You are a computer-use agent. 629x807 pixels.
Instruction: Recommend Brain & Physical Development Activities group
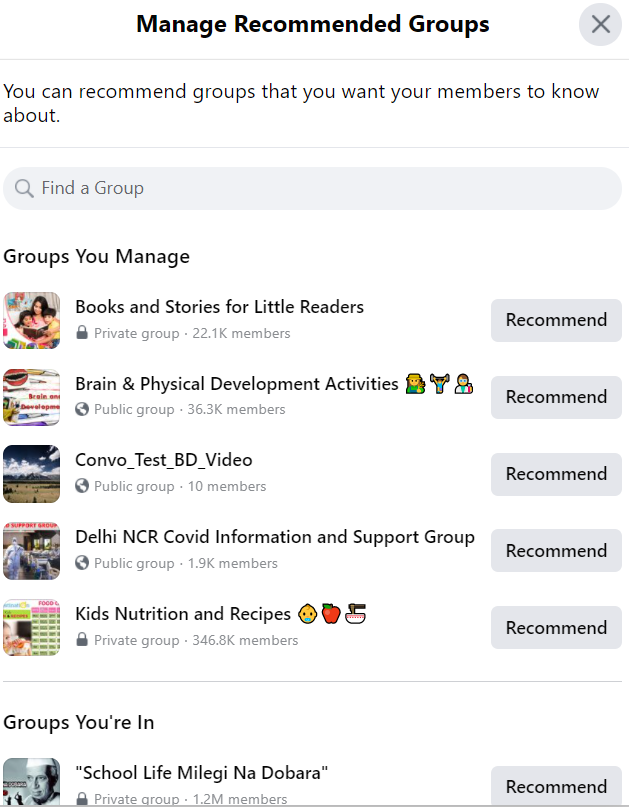[556, 397]
